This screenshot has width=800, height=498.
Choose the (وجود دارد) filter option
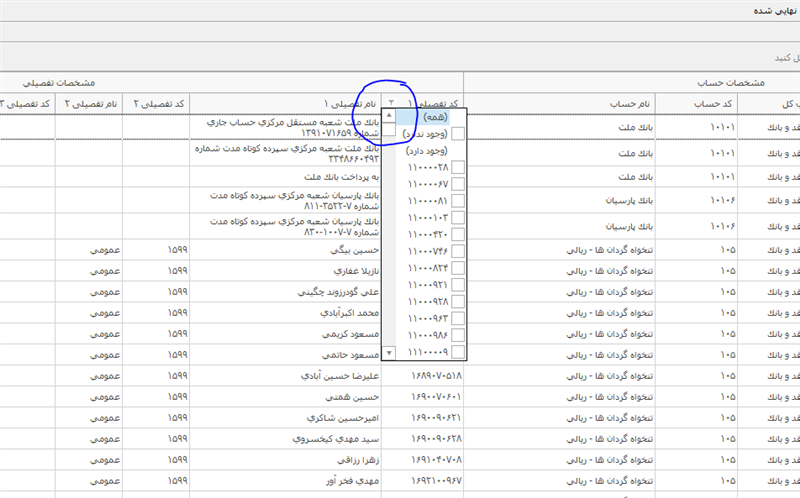point(428,150)
